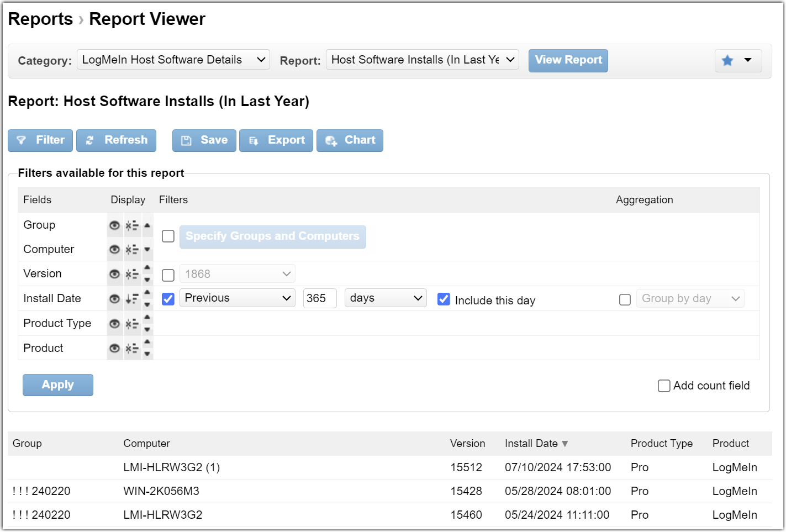Sort results by Group column header
The width and height of the screenshot is (786, 532).
[x=27, y=444]
